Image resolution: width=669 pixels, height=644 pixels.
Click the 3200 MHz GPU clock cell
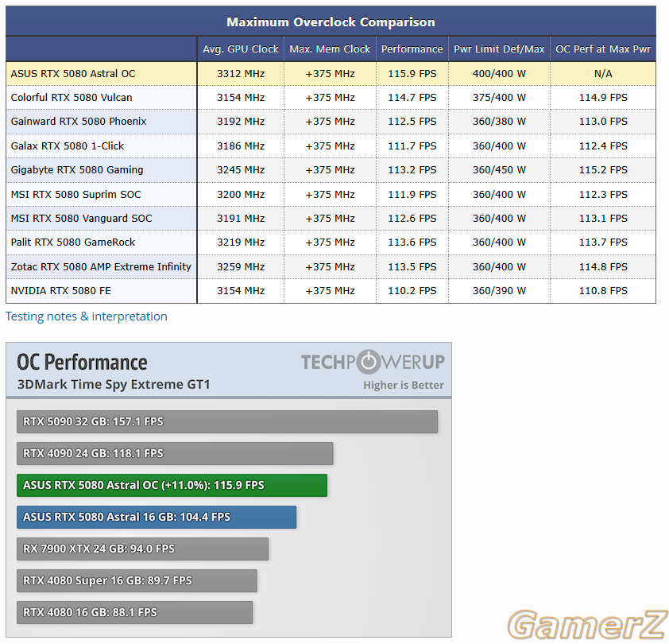[241, 194]
